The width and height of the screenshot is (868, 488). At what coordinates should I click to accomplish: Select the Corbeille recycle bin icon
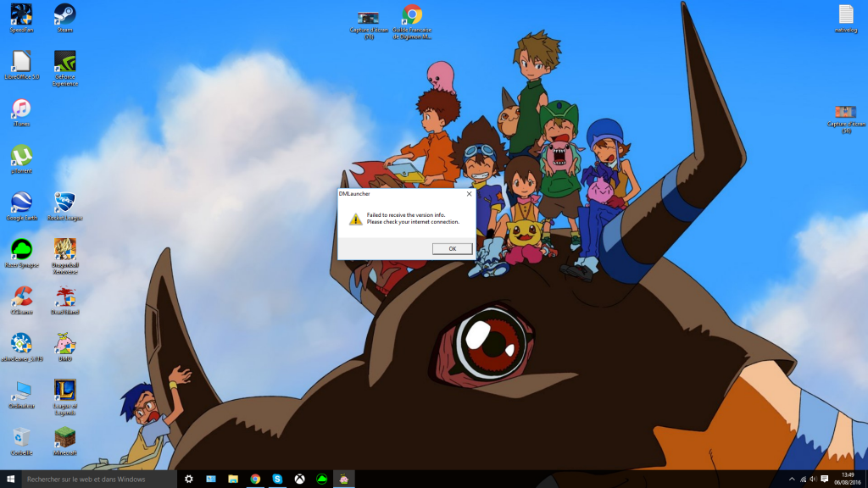(21, 441)
